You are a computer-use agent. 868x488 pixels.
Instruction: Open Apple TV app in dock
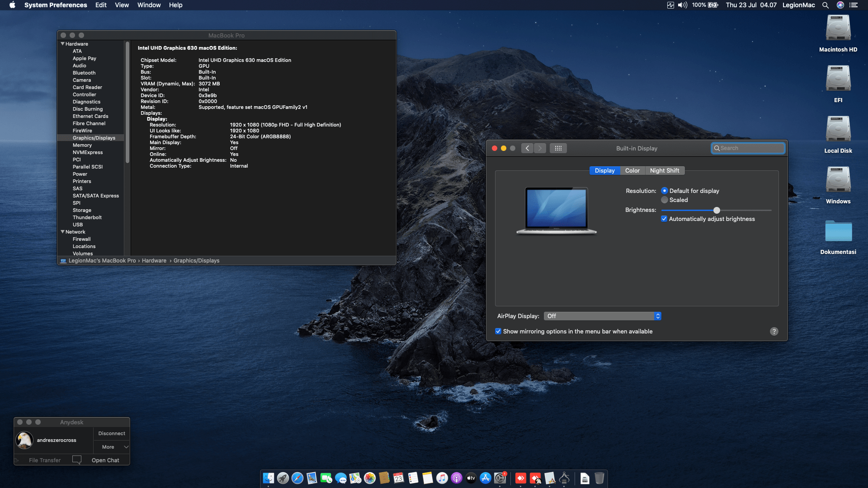click(x=471, y=478)
